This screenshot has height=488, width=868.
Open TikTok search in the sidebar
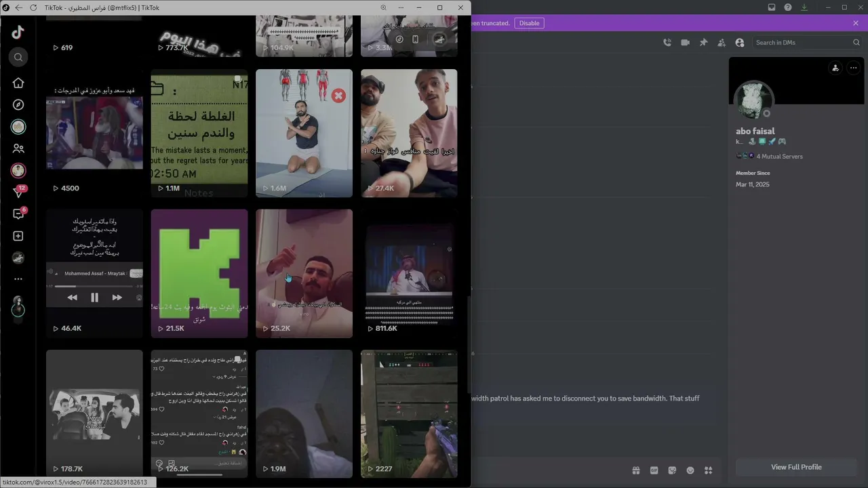(18, 57)
